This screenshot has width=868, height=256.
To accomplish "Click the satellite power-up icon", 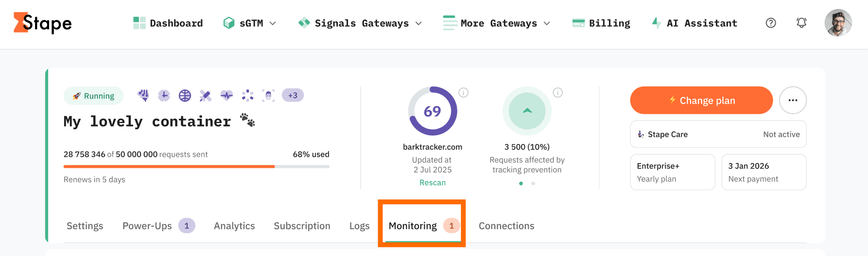I will [x=206, y=95].
